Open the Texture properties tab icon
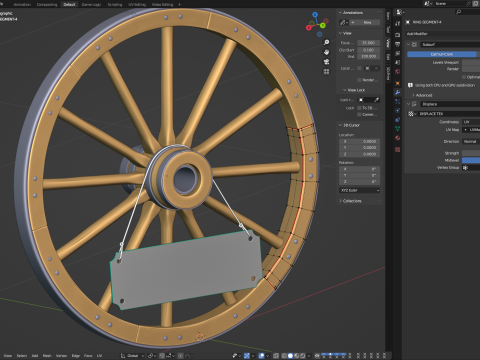The width and height of the screenshot is (480, 360). (397, 150)
